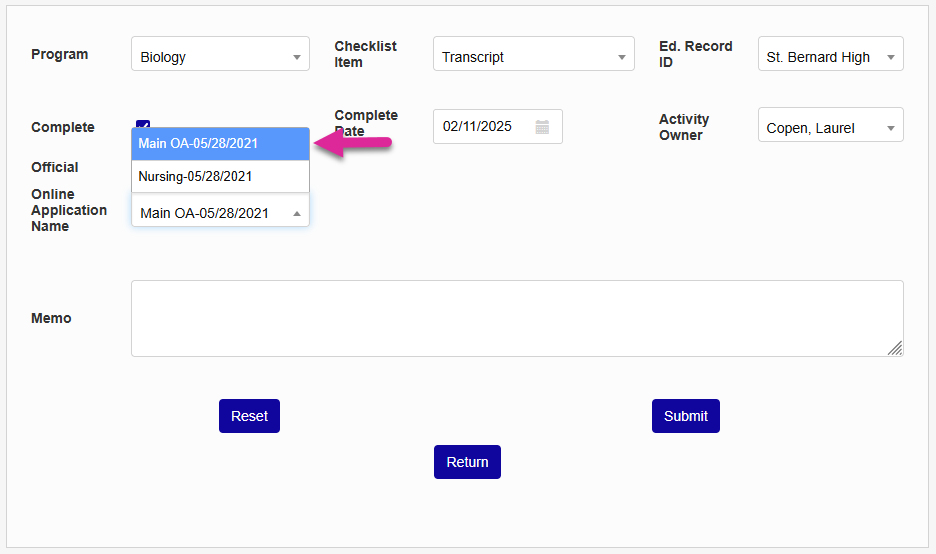This screenshot has width=936, height=554.
Task: Expand the Ed. Record ID dropdown
Action: pos(830,55)
